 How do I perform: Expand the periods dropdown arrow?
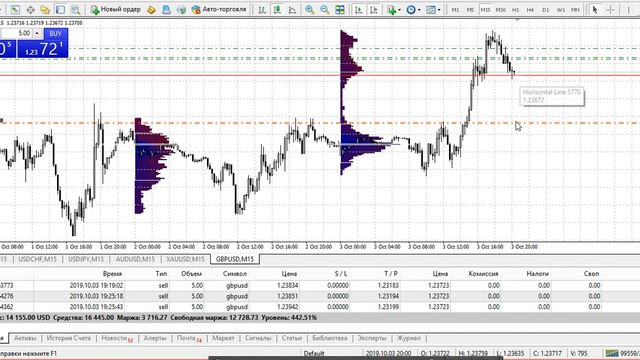[419, 10]
